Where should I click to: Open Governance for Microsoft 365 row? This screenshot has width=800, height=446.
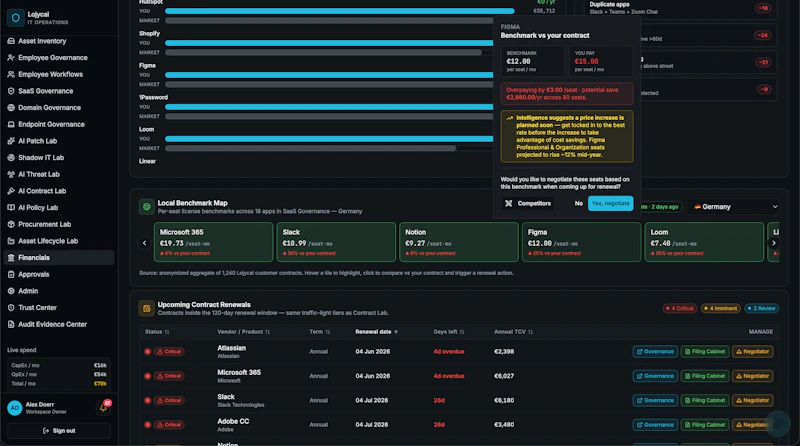click(x=655, y=376)
